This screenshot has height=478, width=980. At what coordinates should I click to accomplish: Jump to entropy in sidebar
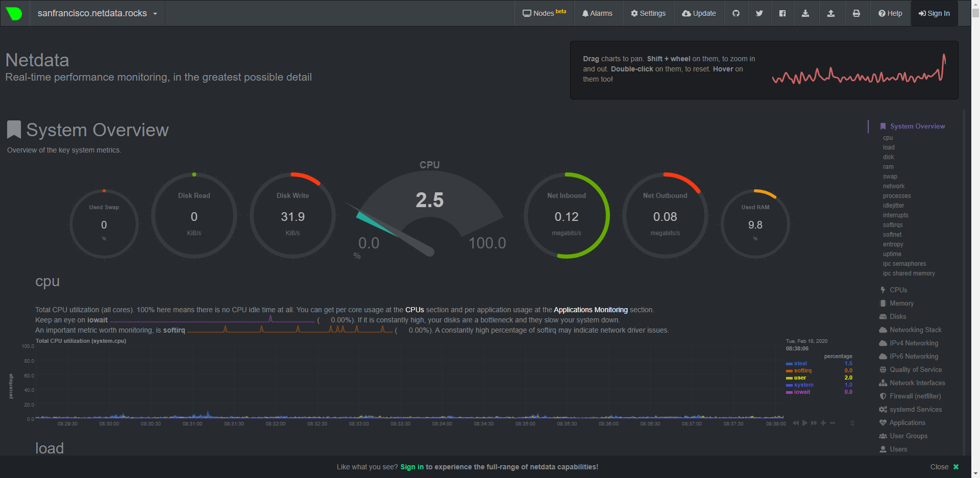[893, 244]
